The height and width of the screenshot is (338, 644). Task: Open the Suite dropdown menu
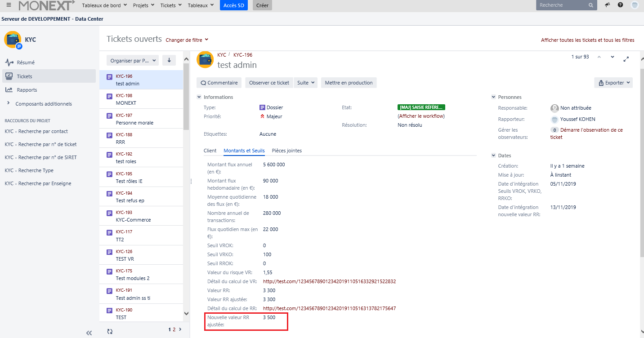(306, 83)
